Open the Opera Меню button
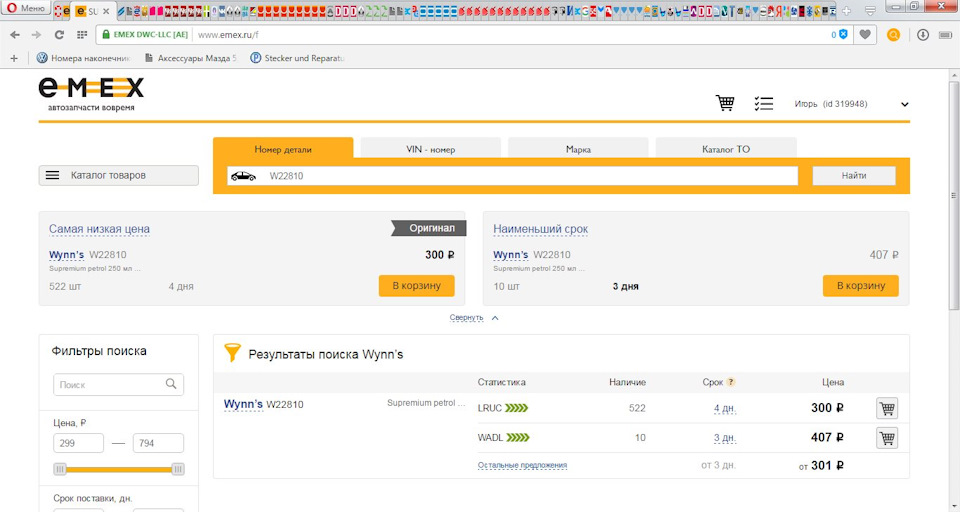Screen dimensions: 960x512 (x=26, y=8)
